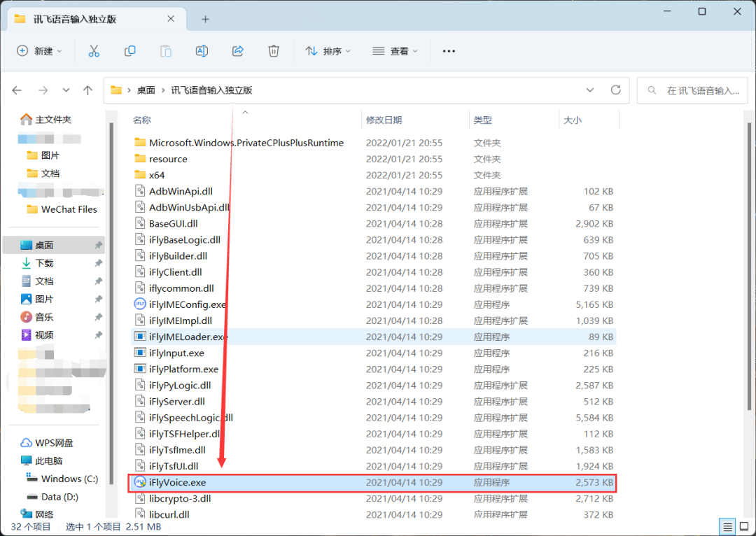Select the 讯飞语音输入独立版 window tab
756x536 pixels.
pos(97,20)
